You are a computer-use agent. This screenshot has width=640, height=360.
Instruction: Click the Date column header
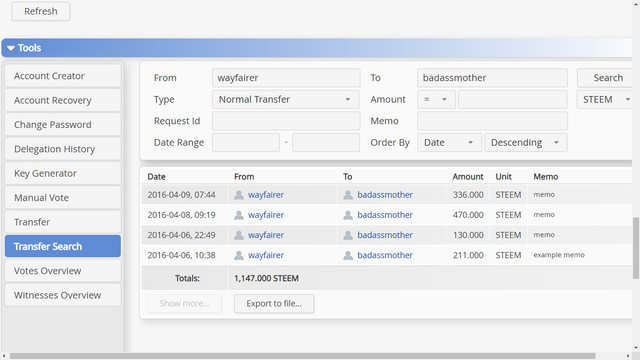click(x=156, y=177)
